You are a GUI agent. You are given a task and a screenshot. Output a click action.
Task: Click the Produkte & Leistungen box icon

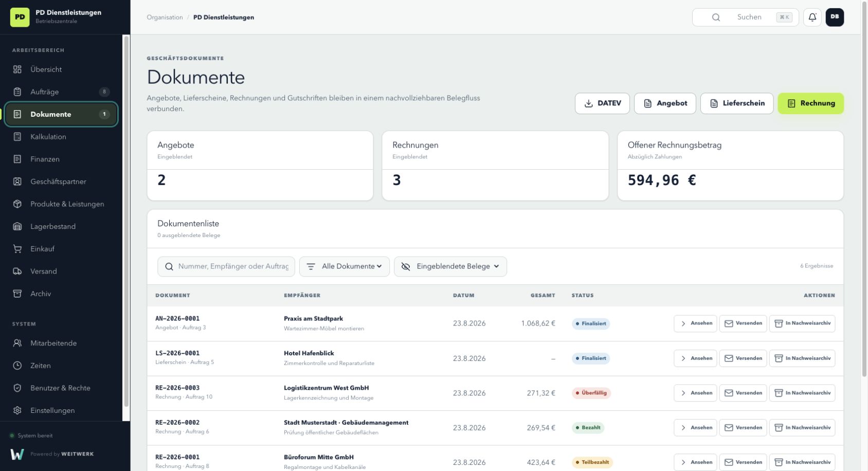click(17, 204)
